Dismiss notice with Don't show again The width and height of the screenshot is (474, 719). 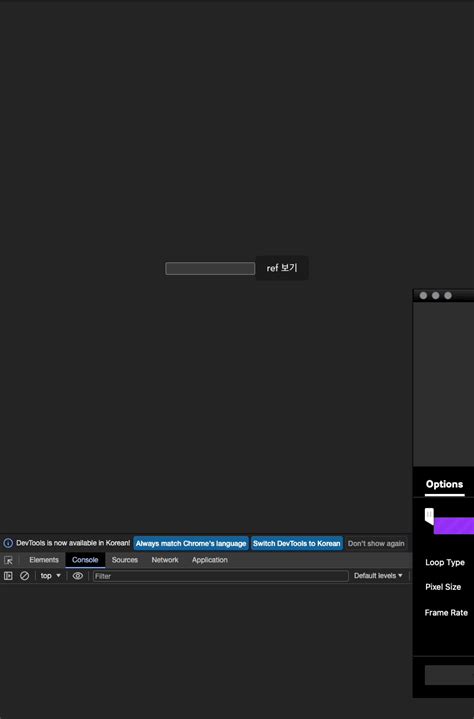376,543
